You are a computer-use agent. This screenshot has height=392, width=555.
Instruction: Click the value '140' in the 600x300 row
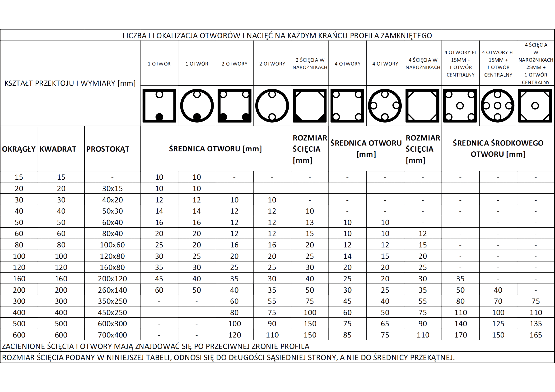(461, 324)
